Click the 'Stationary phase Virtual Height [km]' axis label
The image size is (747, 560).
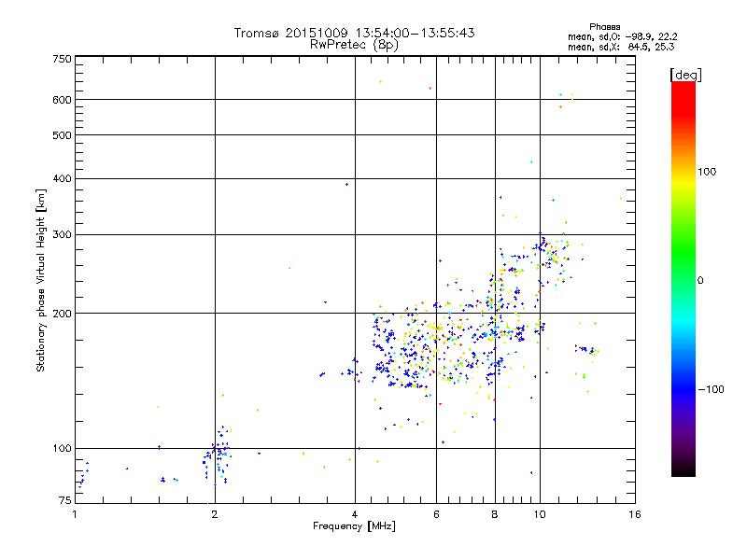coord(41,280)
